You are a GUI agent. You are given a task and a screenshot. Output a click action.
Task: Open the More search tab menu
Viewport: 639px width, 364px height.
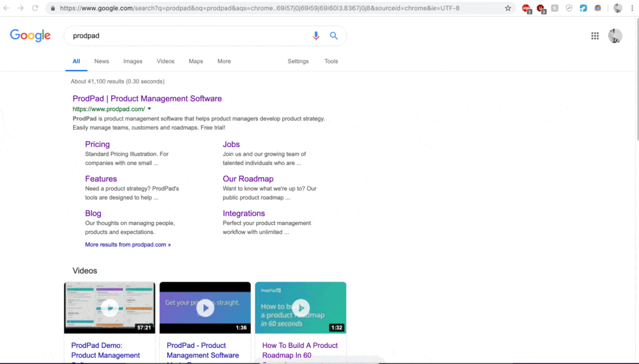[x=224, y=61]
